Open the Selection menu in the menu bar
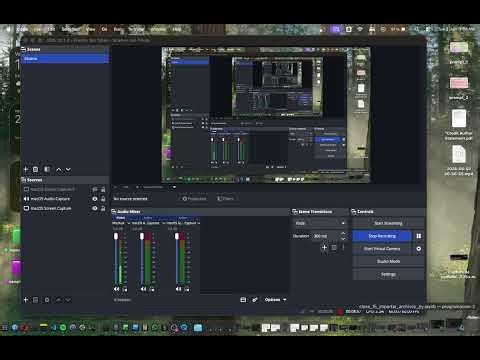Image resolution: width=480 pixels, height=360 pixels. pos(71,29)
